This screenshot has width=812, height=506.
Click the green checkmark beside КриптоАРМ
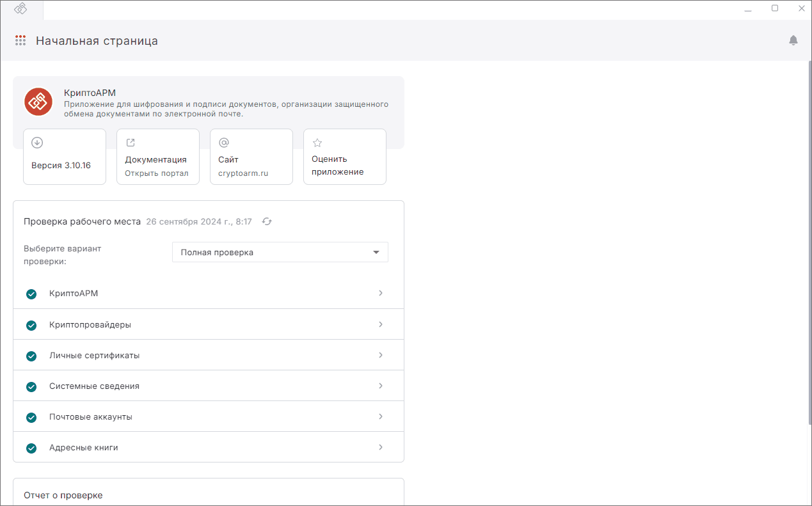[x=31, y=294]
